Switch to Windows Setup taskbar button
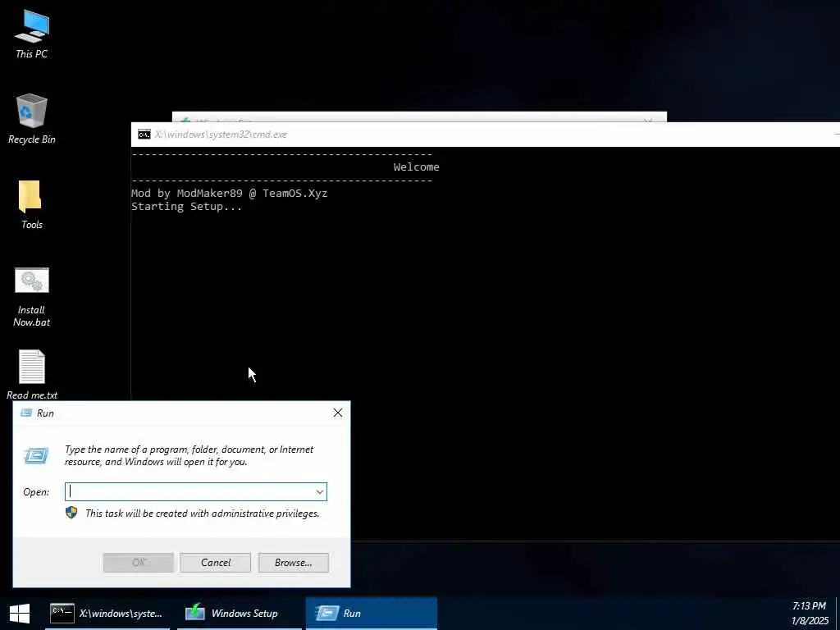The height and width of the screenshot is (630, 840). tap(240, 614)
